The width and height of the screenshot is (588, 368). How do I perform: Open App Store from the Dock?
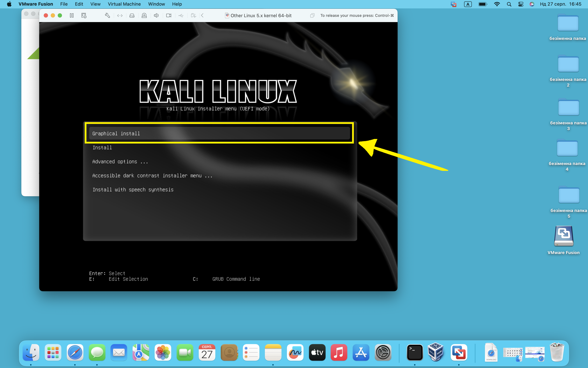click(361, 352)
